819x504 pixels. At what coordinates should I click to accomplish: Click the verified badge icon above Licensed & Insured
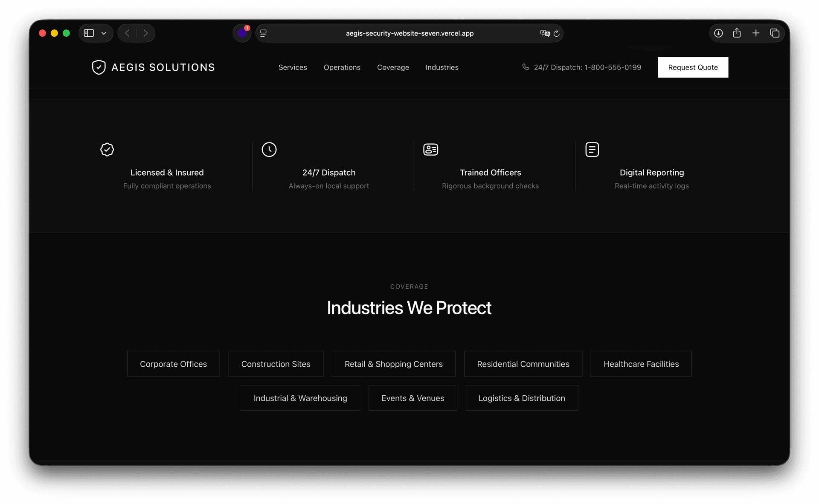tap(107, 150)
